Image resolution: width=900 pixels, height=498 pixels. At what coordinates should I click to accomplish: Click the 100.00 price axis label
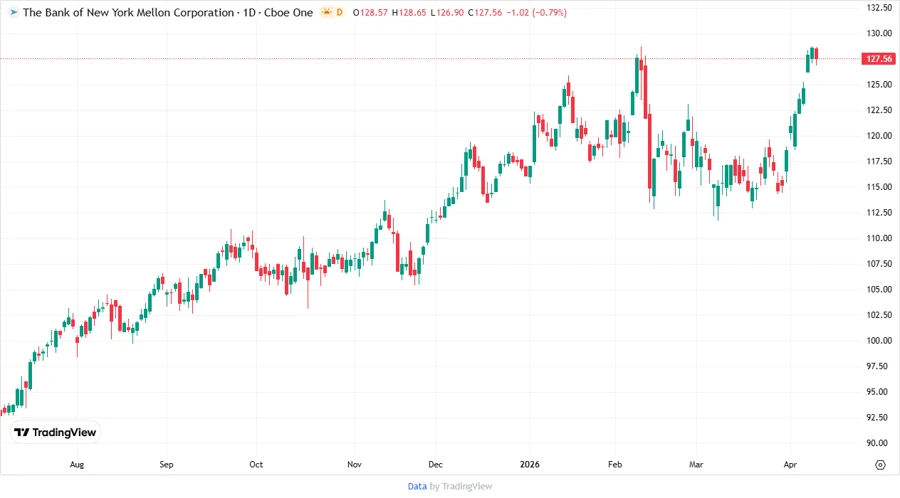(879, 341)
